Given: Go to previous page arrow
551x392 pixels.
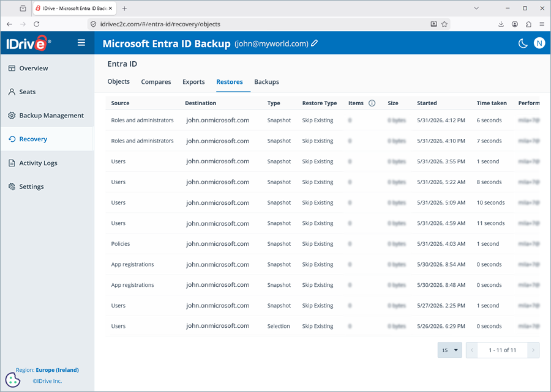Looking at the screenshot, I should (472, 350).
